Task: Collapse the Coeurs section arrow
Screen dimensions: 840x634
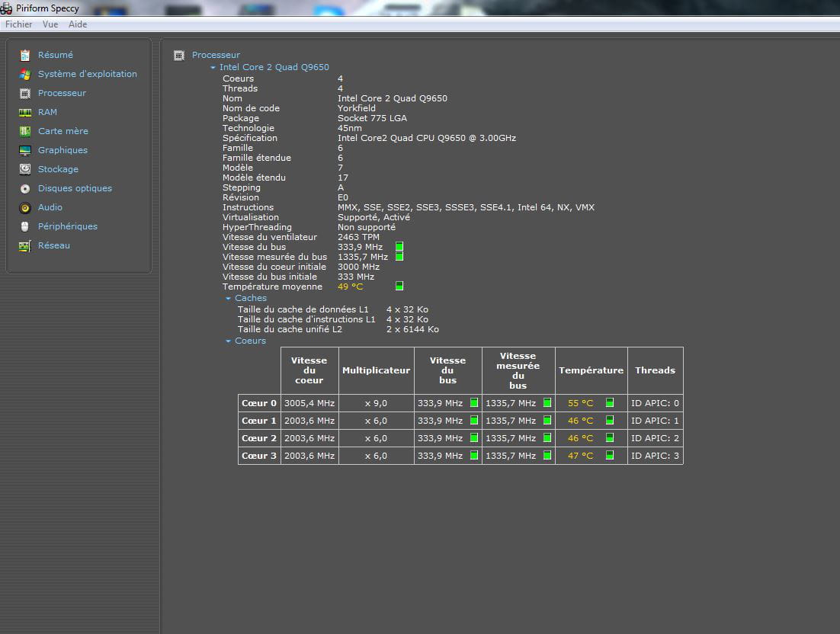Action: click(229, 341)
